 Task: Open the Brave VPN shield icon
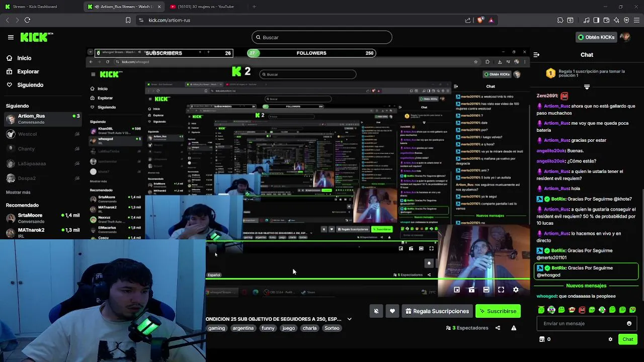626,20
